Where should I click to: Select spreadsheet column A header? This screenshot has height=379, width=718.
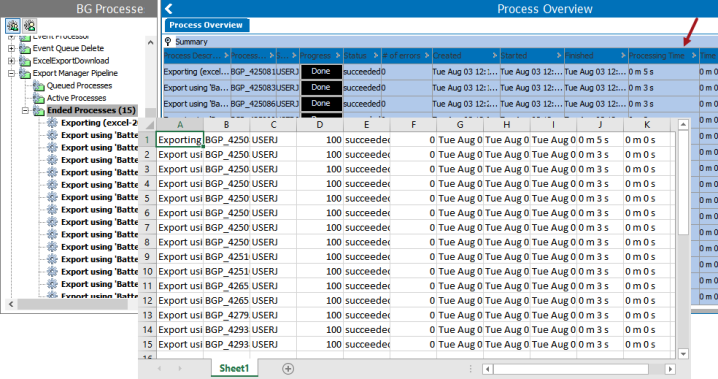[180, 125]
